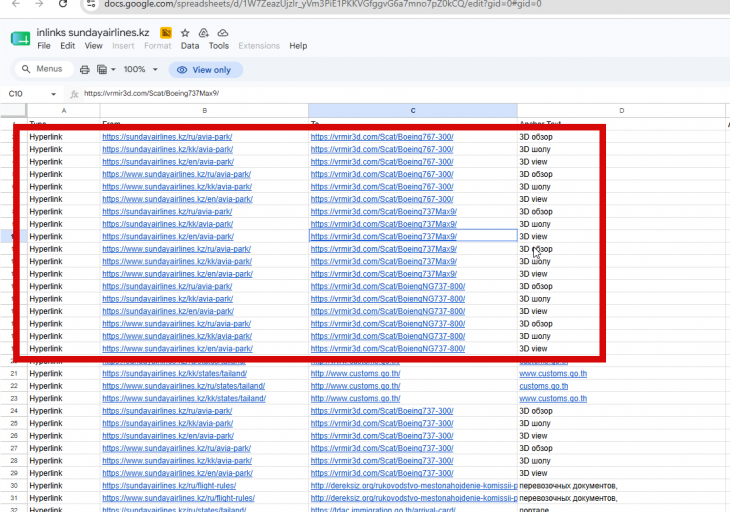Click the fx function icon

click(x=74, y=94)
